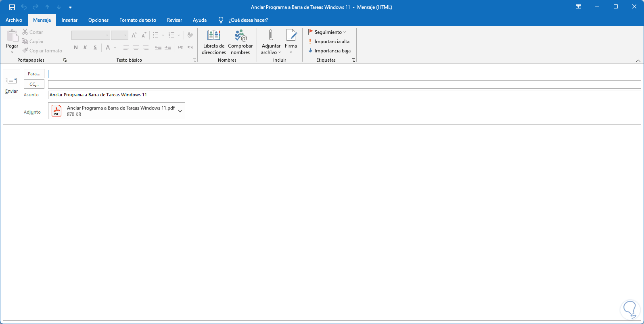Screen dimensions: 644x324
Task: Toggle bold with the N button
Action: [76, 48]
